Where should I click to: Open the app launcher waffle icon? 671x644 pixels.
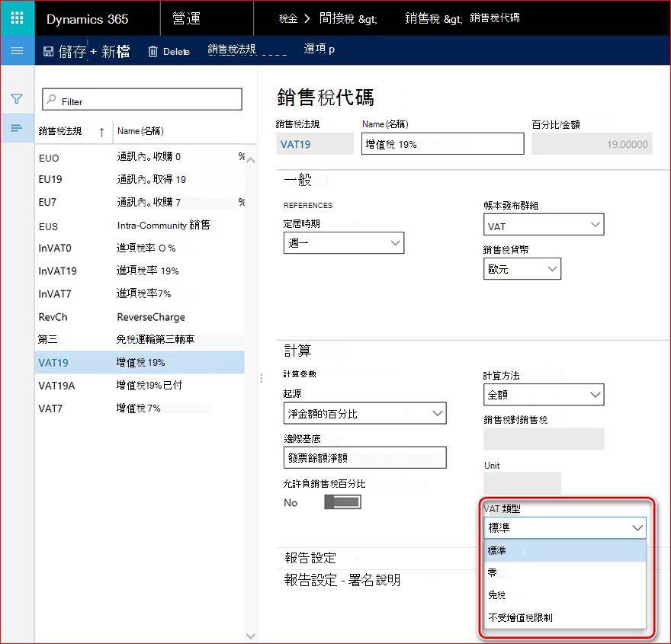17,18
